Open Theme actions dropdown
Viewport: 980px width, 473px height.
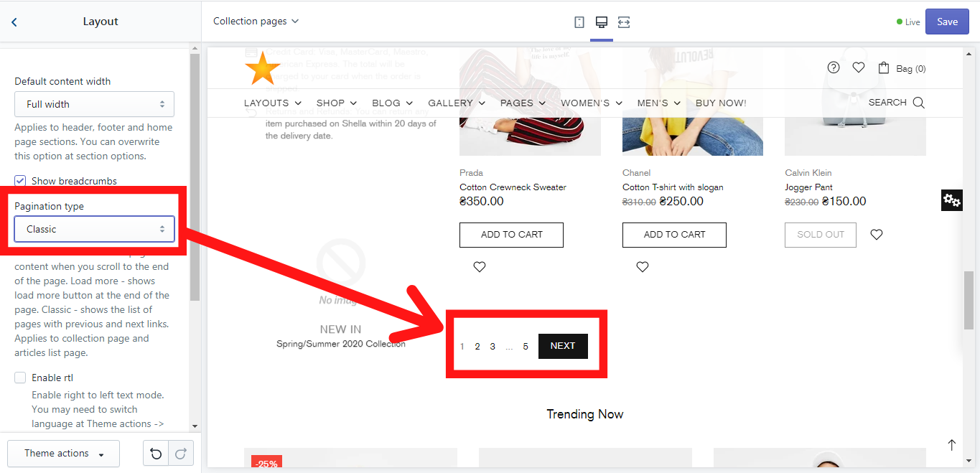click(63, 454)
